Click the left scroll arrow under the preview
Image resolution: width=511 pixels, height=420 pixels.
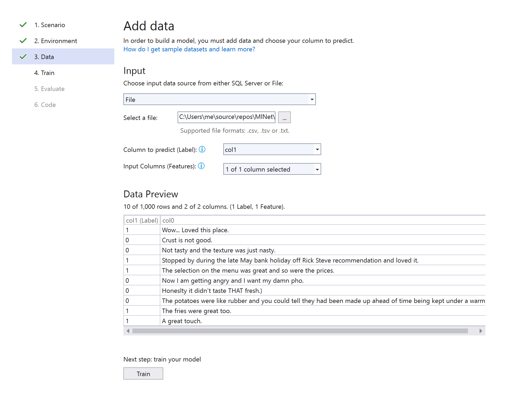point(128,331)
